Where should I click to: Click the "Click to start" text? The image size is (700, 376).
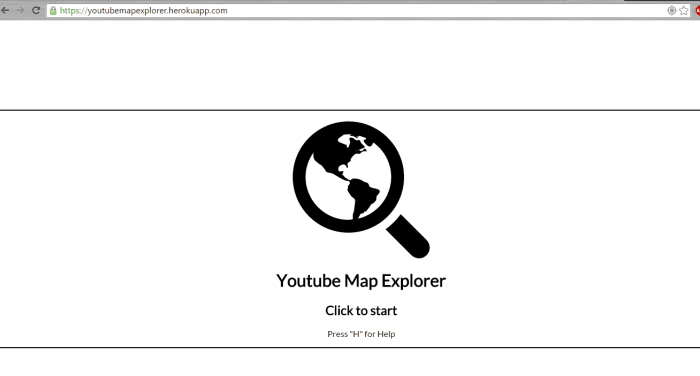[x=361, y=311]
